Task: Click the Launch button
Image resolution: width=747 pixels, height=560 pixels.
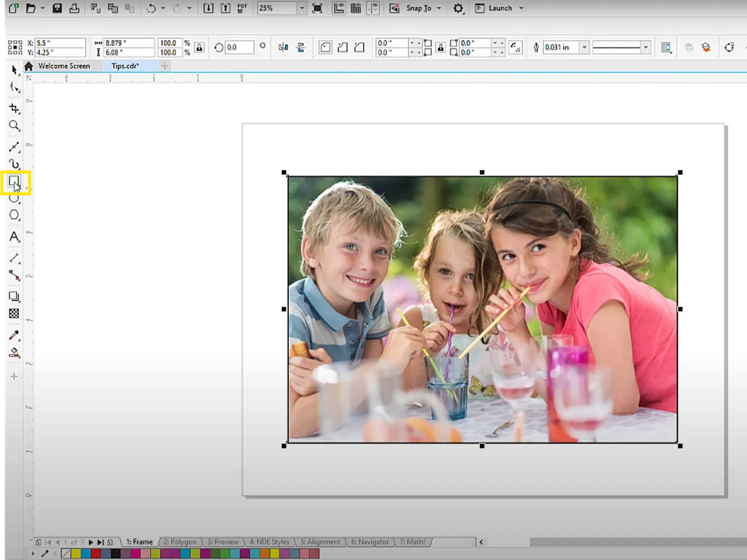Action: 500,8
